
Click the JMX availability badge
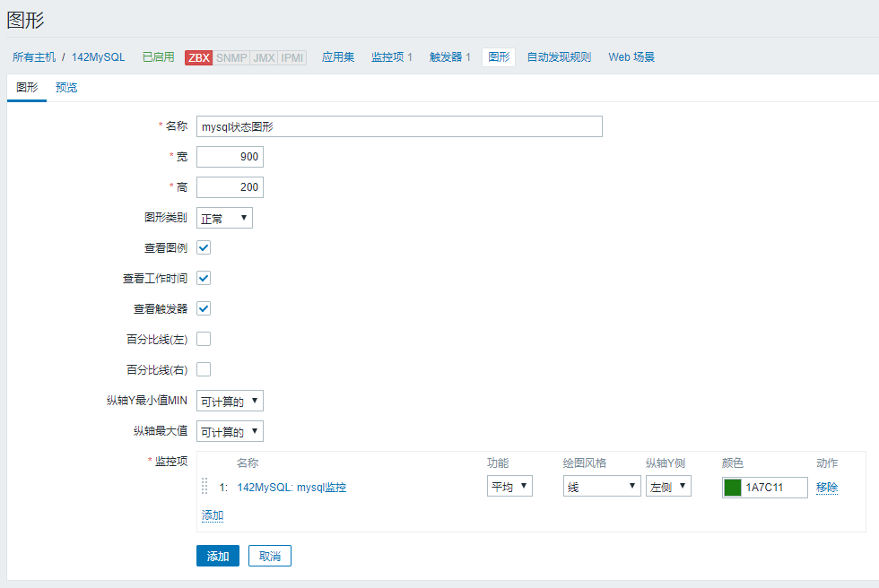264,57
